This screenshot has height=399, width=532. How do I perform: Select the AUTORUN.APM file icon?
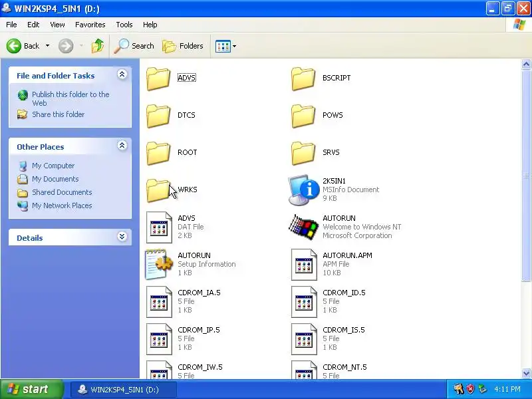point(304,265)
